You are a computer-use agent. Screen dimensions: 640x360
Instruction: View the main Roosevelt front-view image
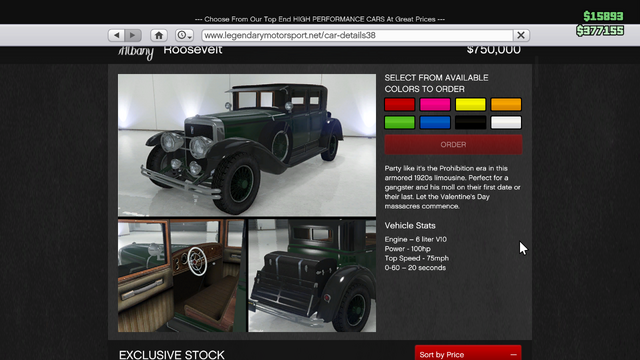click(247, 145)
